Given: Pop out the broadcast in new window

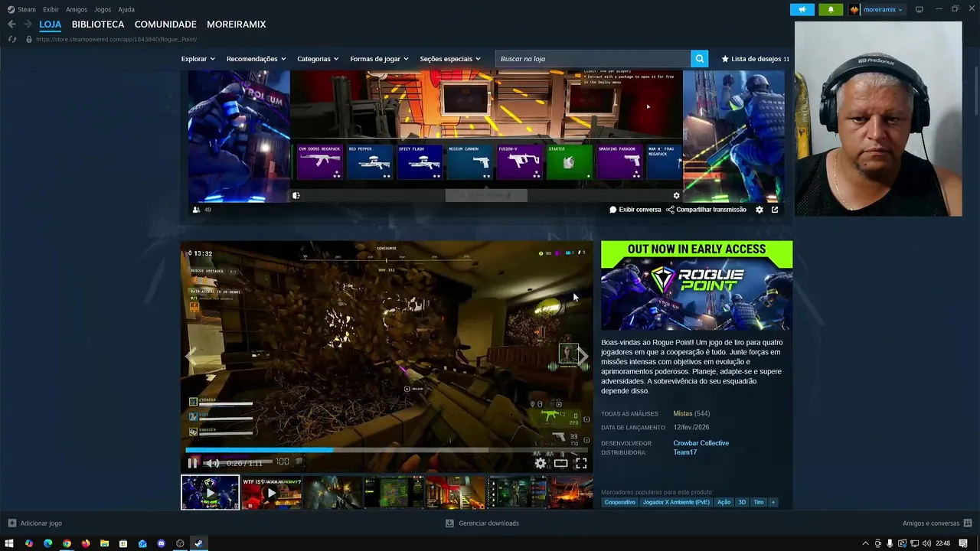Looking at the screenshot, I should [x=775, y=210].
